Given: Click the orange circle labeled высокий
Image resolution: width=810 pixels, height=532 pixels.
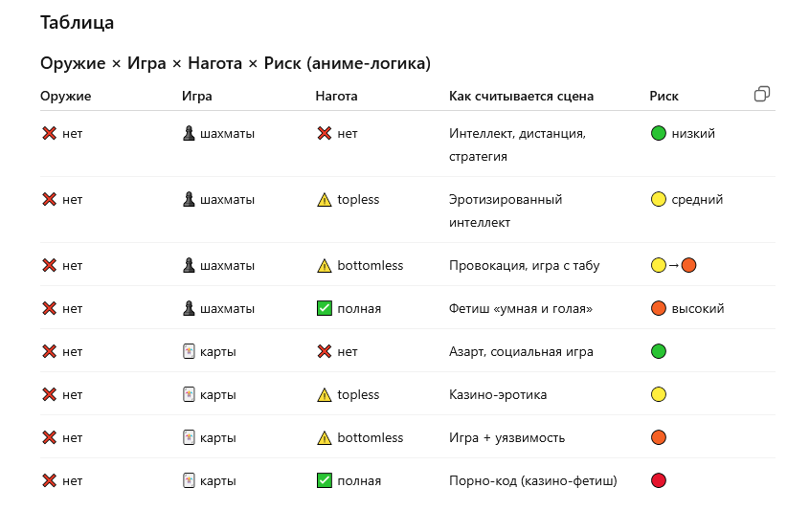Looking at the screenshot, I should click(x=658, y=308).
